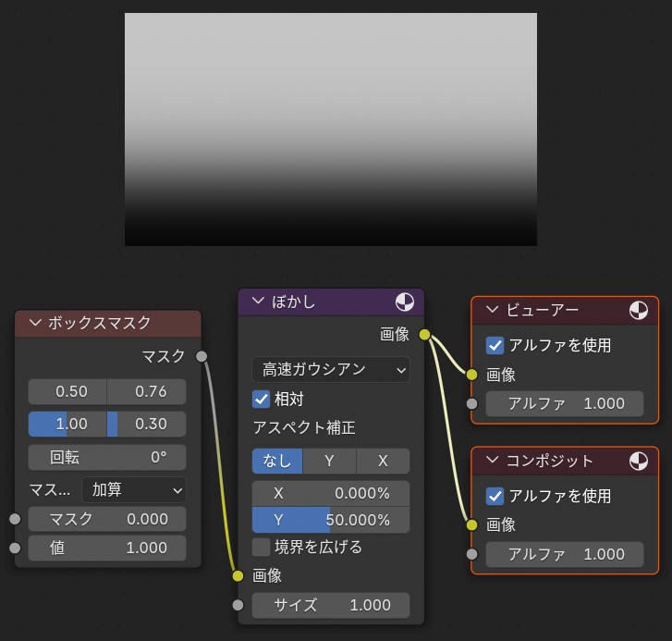Toggle preview icon on コンポジット node header

click(639, 462)
